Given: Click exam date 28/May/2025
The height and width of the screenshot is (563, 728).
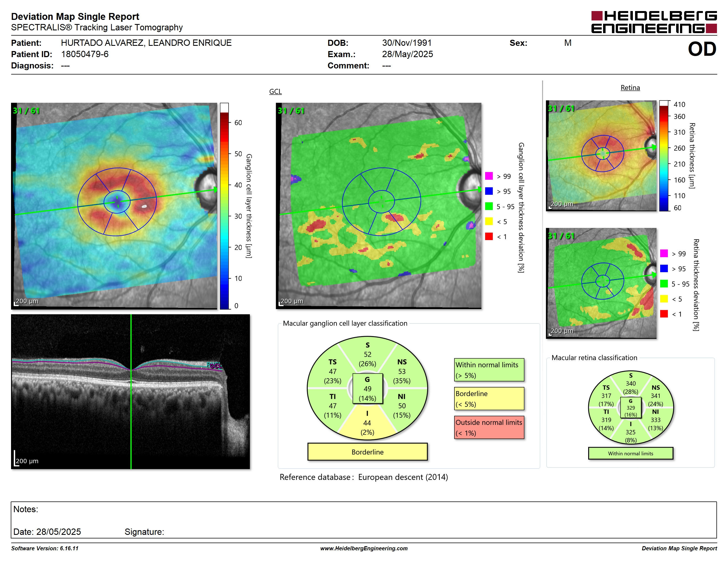Looking at the screenshot, I should pos(407,54).
